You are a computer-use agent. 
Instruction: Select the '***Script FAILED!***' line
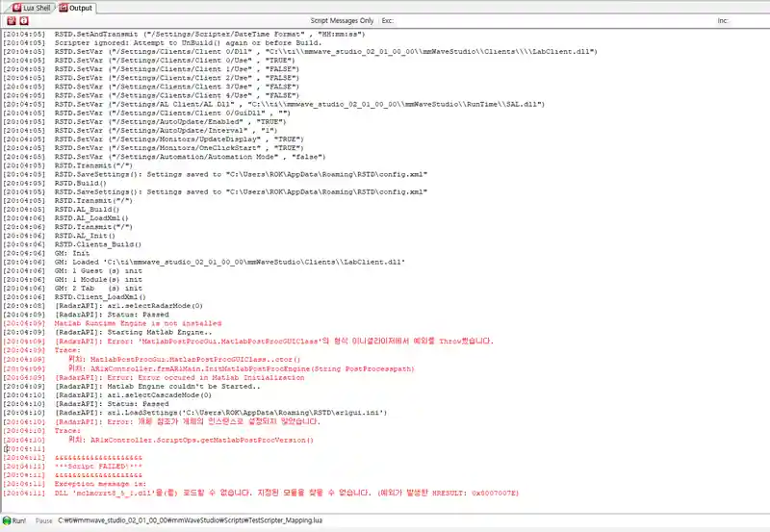(73, 467)
